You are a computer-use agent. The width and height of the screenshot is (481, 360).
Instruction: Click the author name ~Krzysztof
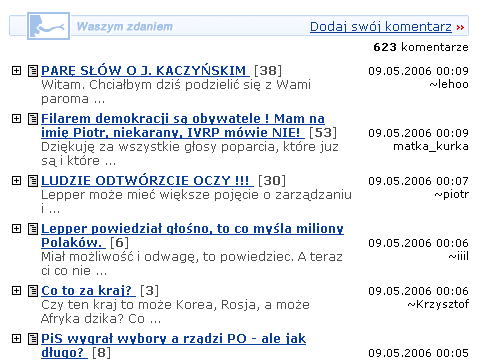438,304
